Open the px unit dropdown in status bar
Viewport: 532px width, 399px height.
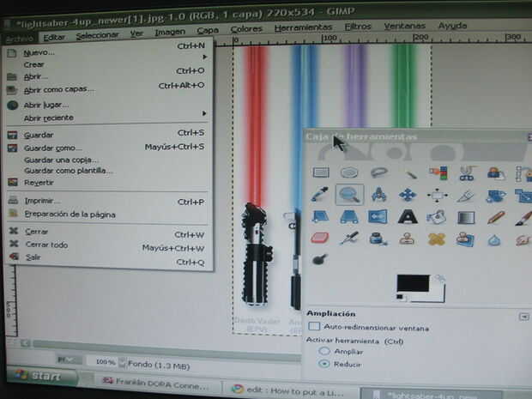[69, 360]
